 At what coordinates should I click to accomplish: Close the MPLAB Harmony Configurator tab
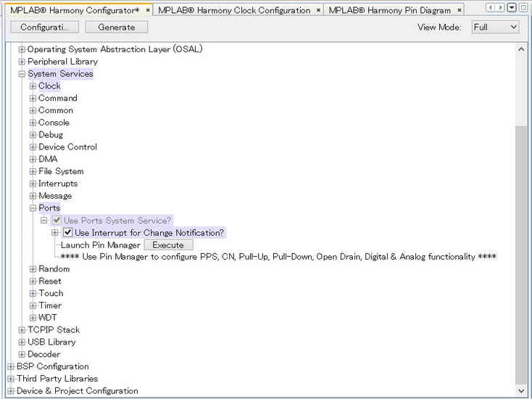click(x=148, y=10)
